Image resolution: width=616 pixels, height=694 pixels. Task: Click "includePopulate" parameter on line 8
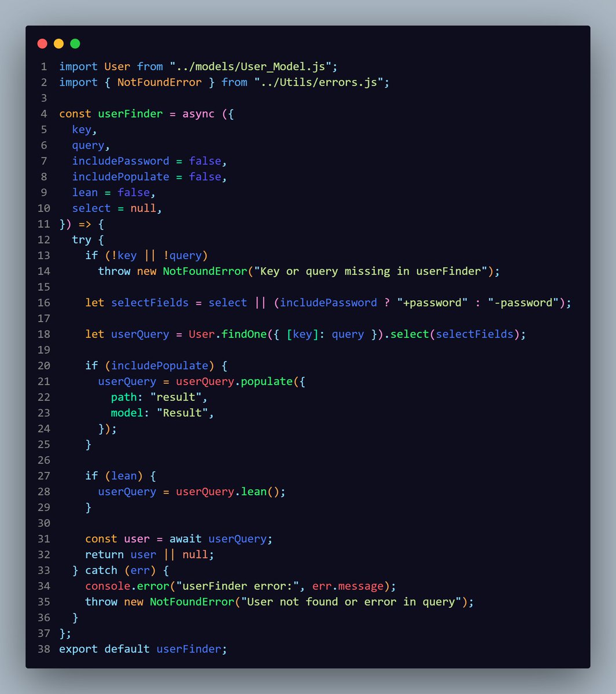(x=121, y=176)
